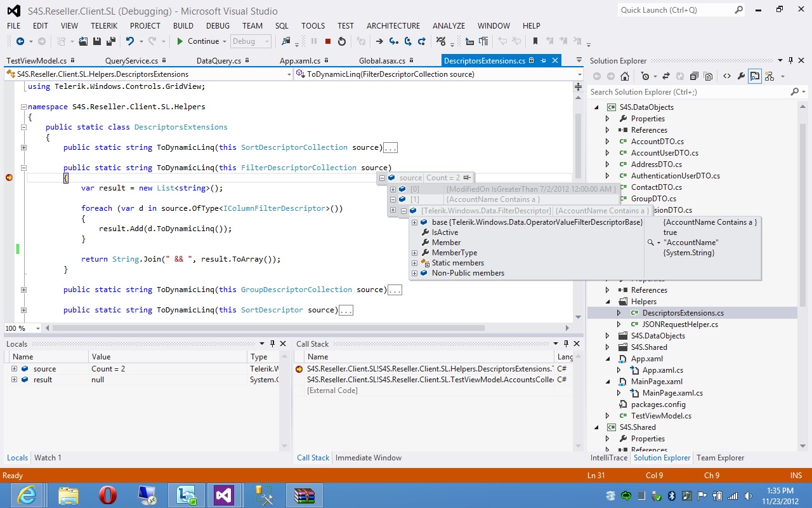Toggle the breakpoint glyph in the editor margin
This screenshot has height=508, width=812.
tap(9, 178)
